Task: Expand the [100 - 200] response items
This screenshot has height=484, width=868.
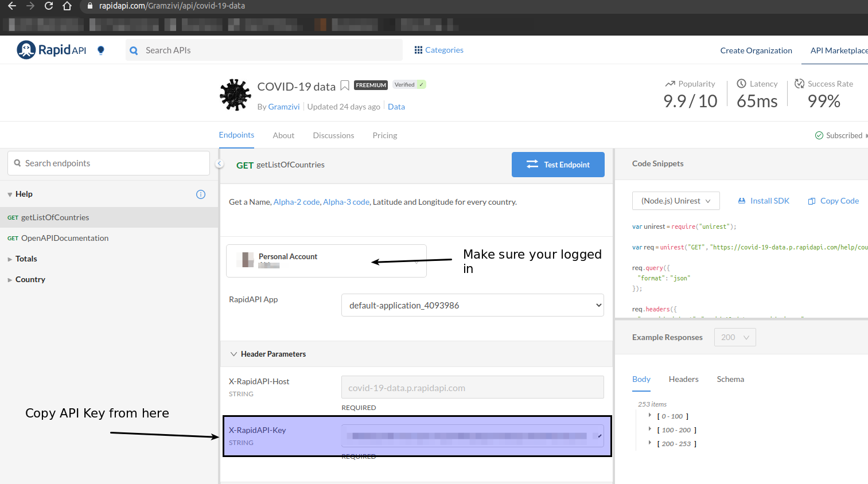Action: point(650,429)
